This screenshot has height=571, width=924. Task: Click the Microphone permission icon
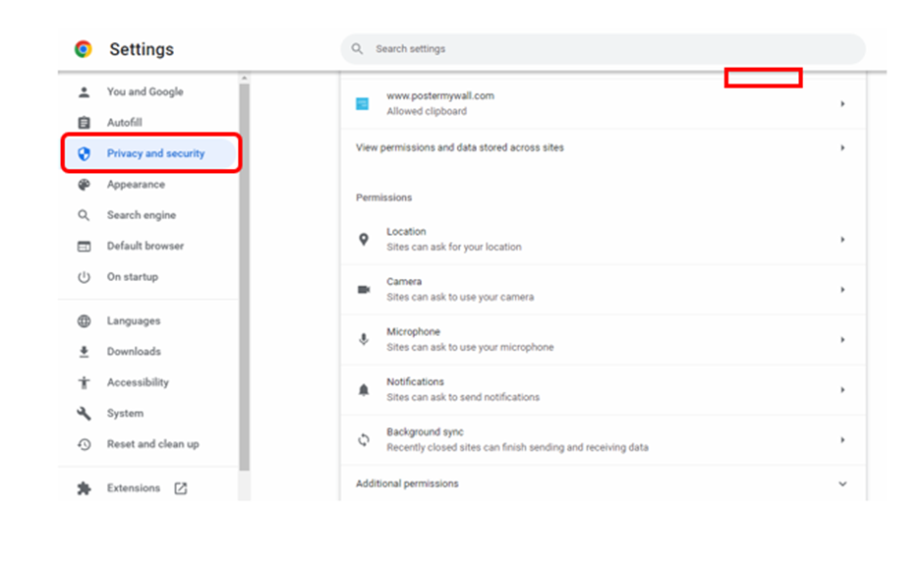(364, 339)
